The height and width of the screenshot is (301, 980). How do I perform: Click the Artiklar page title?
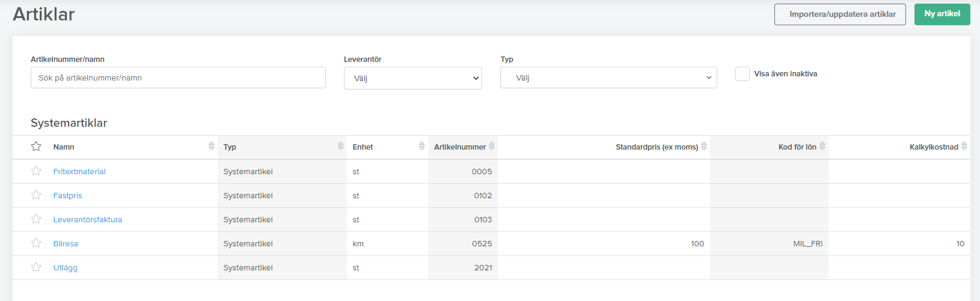(44, 14)
